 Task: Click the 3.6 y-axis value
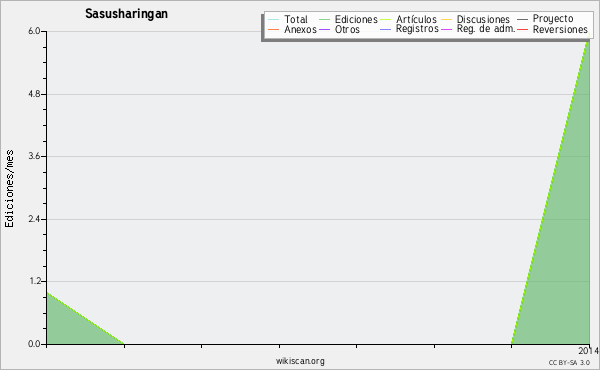34,156
